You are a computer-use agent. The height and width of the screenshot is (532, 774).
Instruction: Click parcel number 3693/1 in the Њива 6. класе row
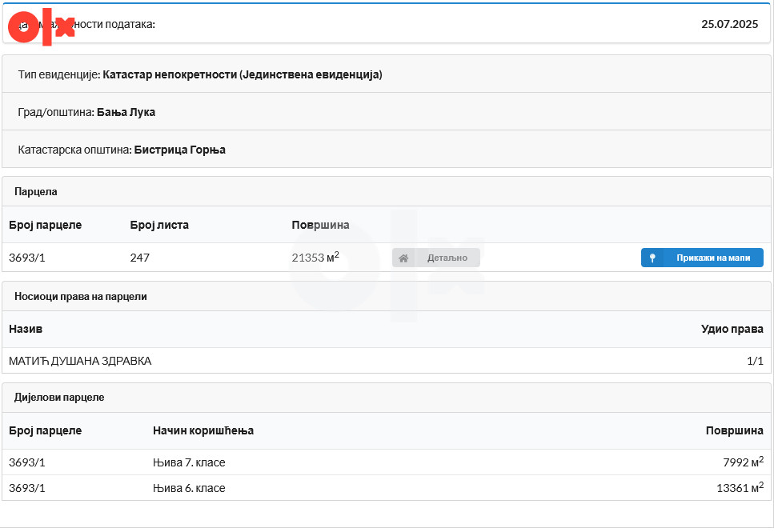[x=27, y=488]
